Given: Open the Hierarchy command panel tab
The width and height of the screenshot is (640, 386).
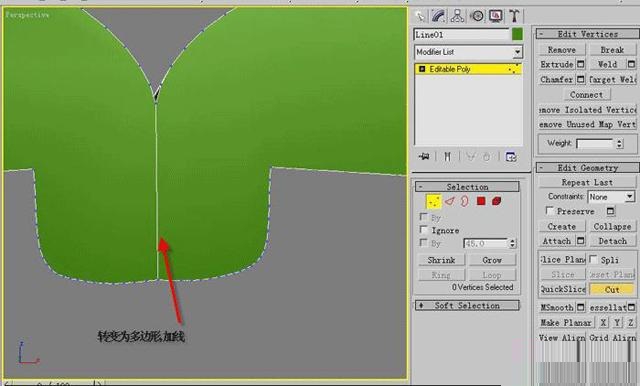Looking at the screenshot, I should pos(457,16).
